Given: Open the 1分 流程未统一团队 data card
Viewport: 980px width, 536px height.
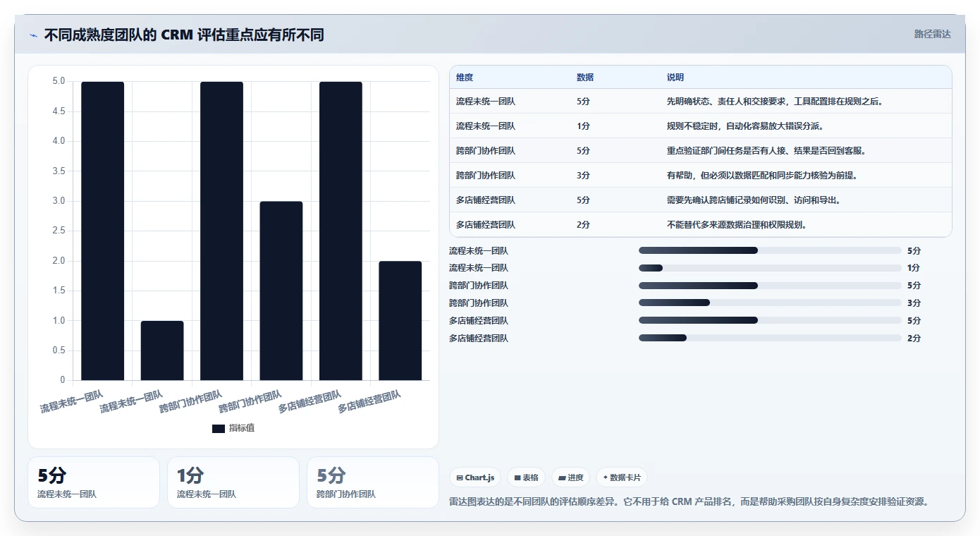Looking at the screenshot, I should 233,482.
